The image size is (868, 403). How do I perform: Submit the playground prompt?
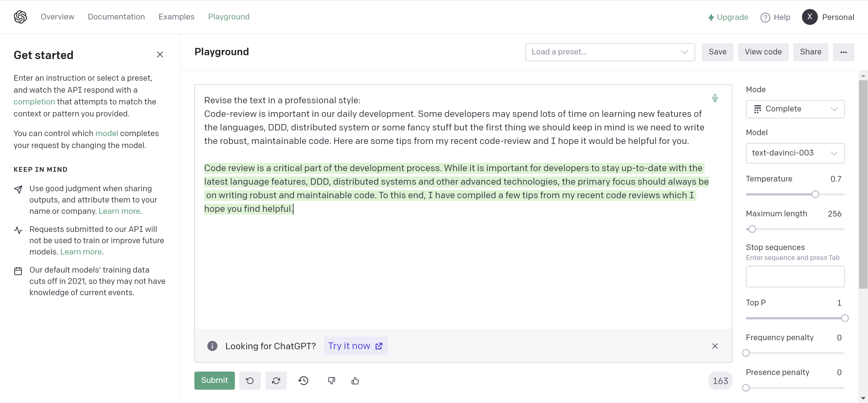215,380
